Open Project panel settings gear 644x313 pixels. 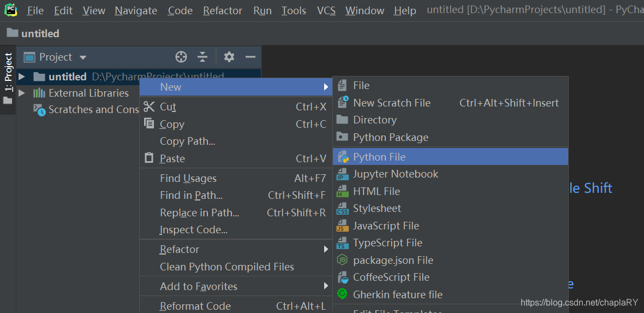(229, 57)
